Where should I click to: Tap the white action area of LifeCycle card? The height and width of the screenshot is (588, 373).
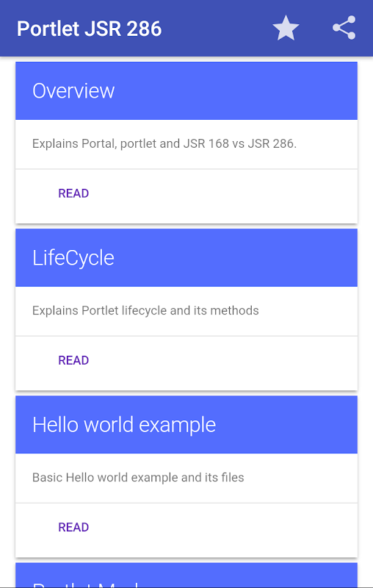click(186, 363)
